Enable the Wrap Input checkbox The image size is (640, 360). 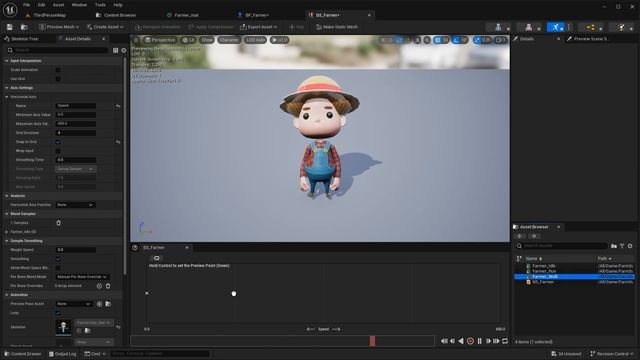point(58,151)
